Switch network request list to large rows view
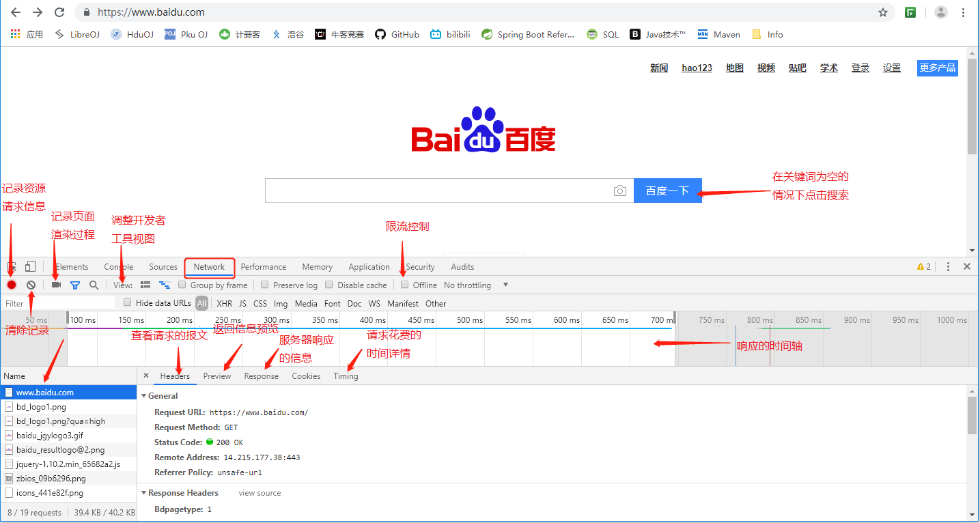Image resolution: width=980 pixels, height=523 pixels. [145, 285]
